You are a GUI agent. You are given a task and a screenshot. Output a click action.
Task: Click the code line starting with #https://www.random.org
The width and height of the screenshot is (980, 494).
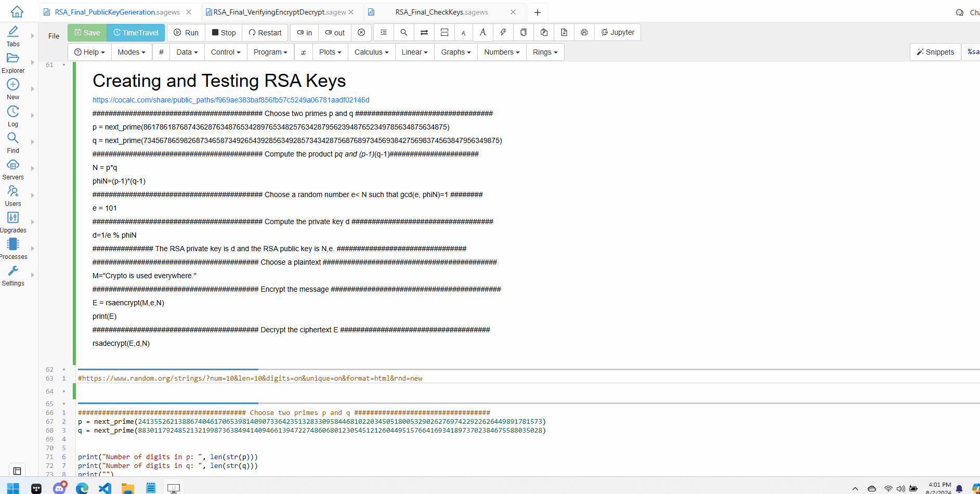click(x=250, y=378)
